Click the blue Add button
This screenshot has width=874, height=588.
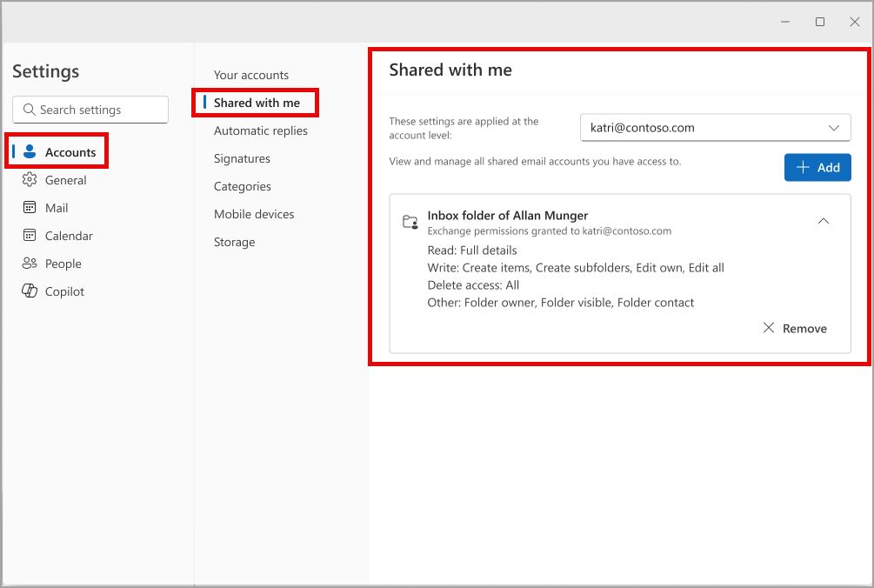[817, 167]
